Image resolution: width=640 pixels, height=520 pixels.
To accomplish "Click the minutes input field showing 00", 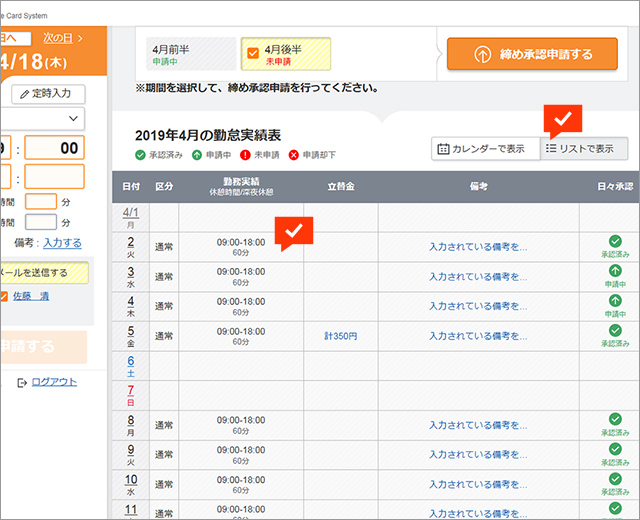I will [x=56, y=148].
